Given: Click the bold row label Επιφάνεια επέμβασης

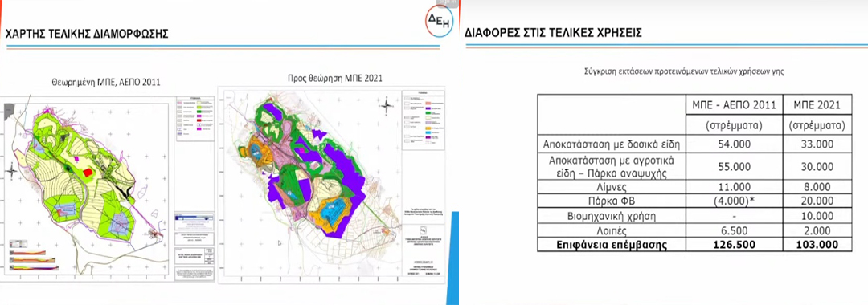Looking at the screenshot, I should tap(611, 244).
